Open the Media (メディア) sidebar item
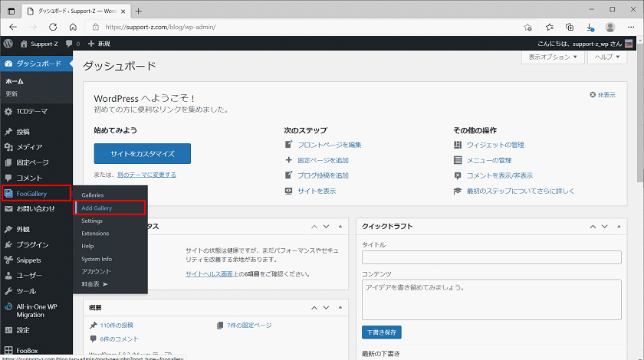Viewport: 644px width, 360px height. pyautogui.click(x=29, y=147)
